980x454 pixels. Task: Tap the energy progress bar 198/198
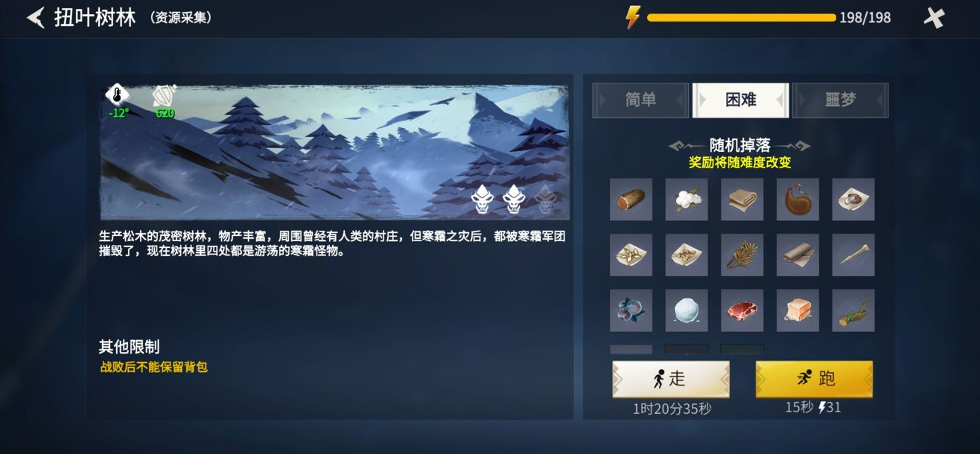[x=742, y=17]
